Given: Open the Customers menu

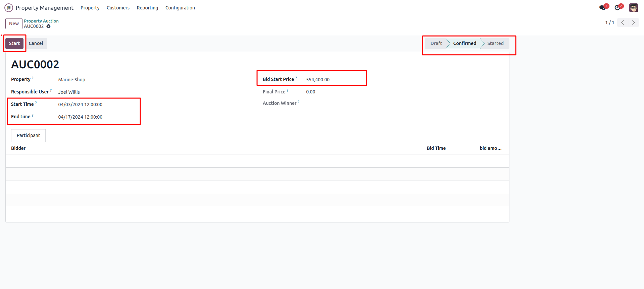Looking at the screenshot, I should [118, 8].
